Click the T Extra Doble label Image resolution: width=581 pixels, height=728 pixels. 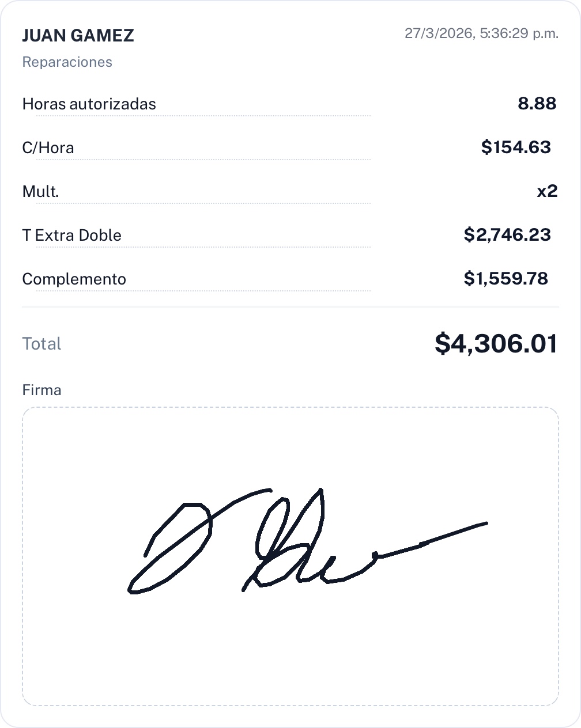pyautogui.click(x=71, y=236)
